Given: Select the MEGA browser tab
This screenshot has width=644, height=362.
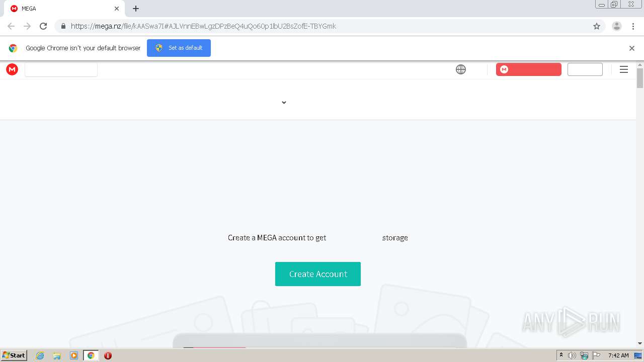Looking at the screenshot, I should [x=64, y=9].
